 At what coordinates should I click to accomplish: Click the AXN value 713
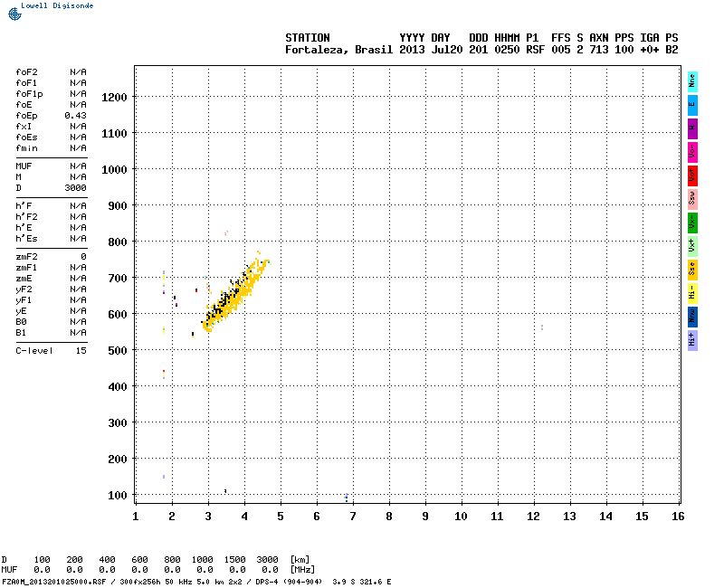coord(599,50)
